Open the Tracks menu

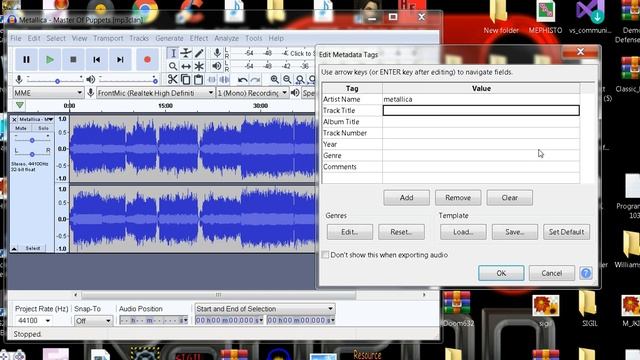pos(139,38)
